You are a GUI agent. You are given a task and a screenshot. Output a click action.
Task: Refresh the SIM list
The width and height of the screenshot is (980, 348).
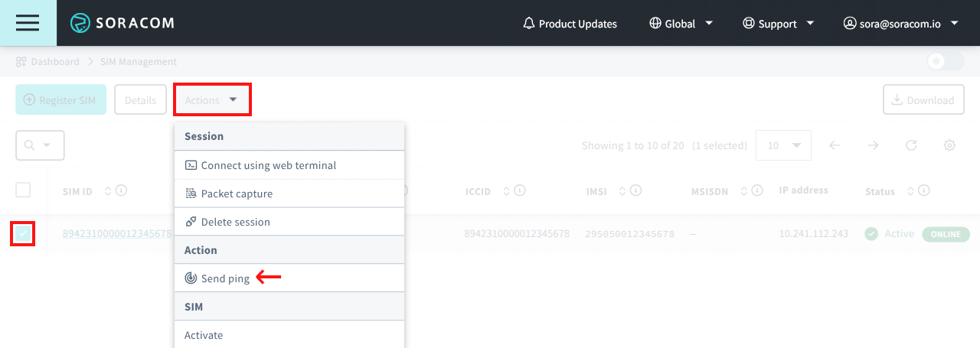(x=911, y=145)
